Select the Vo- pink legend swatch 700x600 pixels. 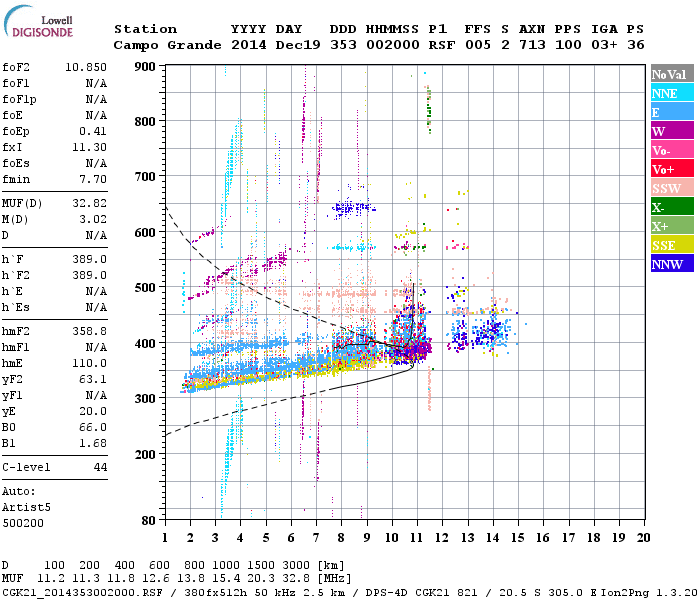pos(672,150)
